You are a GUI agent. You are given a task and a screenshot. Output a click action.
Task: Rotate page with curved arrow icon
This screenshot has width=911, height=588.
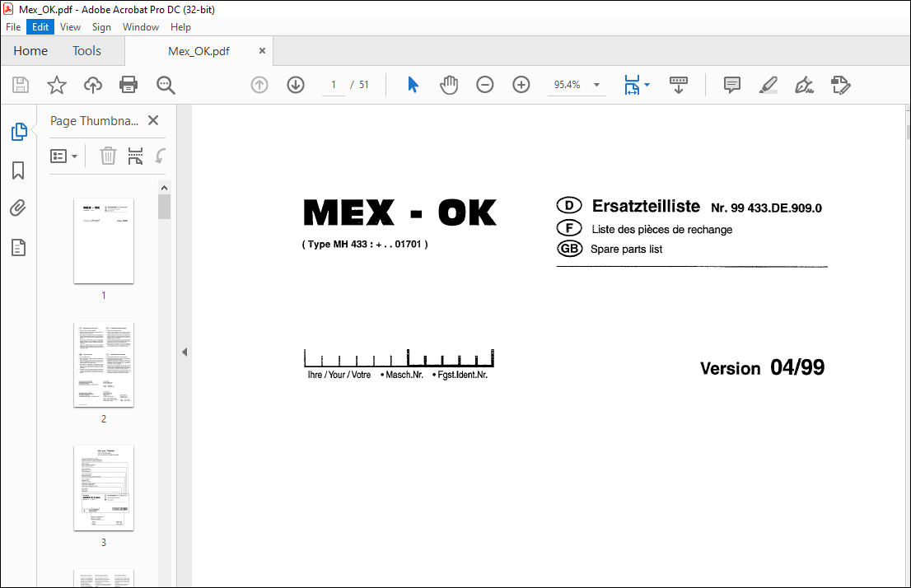161,156
